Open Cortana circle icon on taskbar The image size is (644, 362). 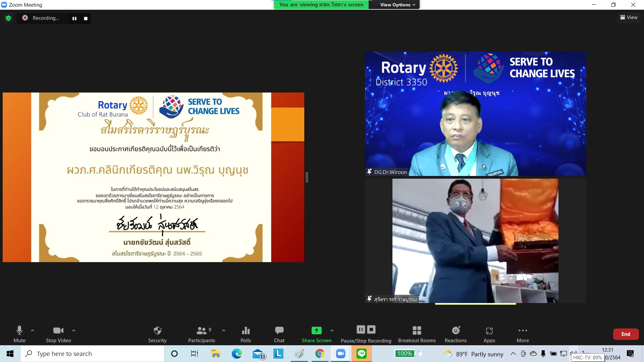[x=174, y=354]
